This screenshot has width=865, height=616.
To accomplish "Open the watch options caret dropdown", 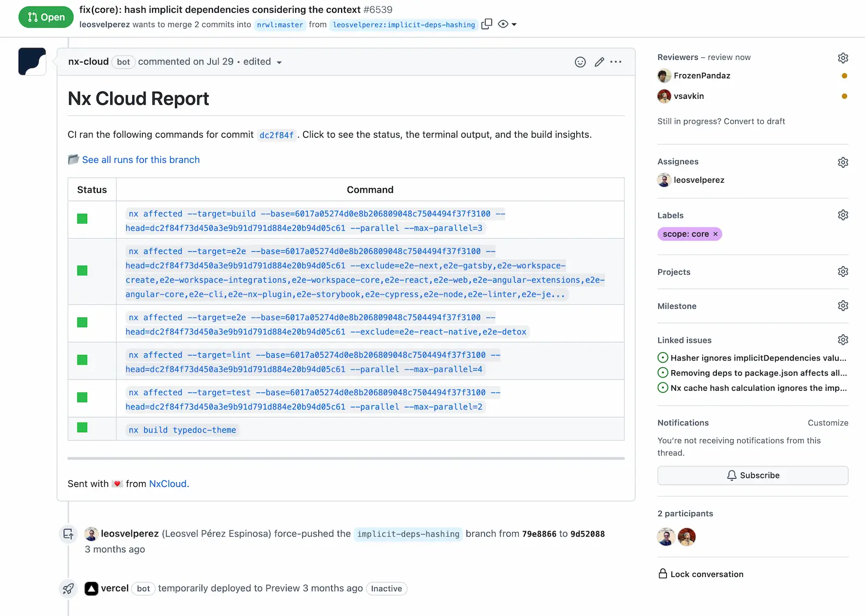I will point(514,24).
